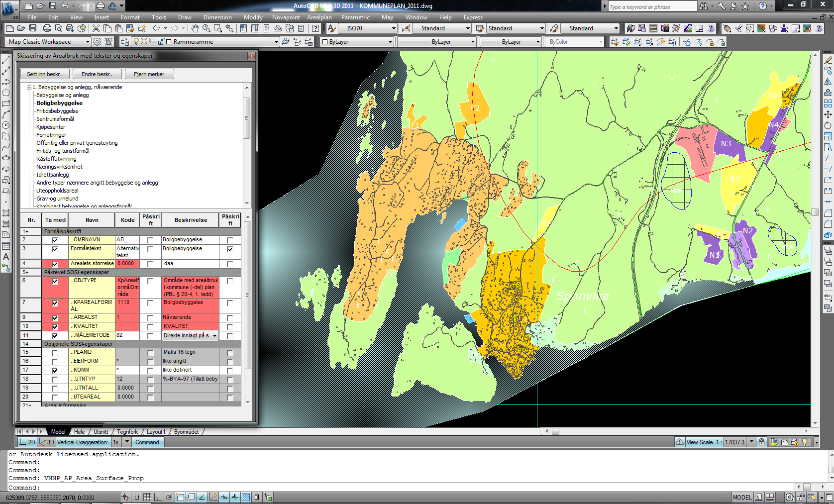Uncheck the last-column Påskrift checkbox on Formålstekst row
The width and height of the screenshot is (834, 504).
230,249
